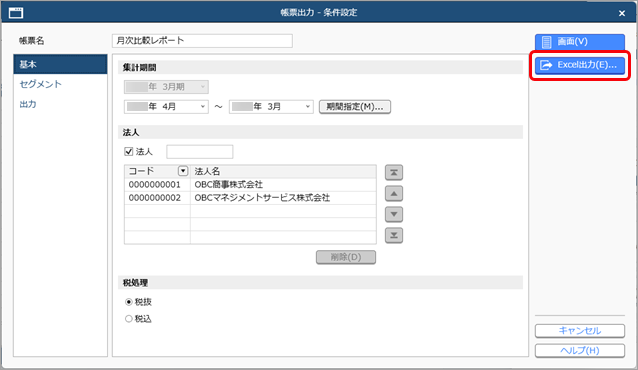The height and width of the screenshot is (370, 638).
Task: Open the end month 3月 dropdown
Action: click(x=271, y=107)
